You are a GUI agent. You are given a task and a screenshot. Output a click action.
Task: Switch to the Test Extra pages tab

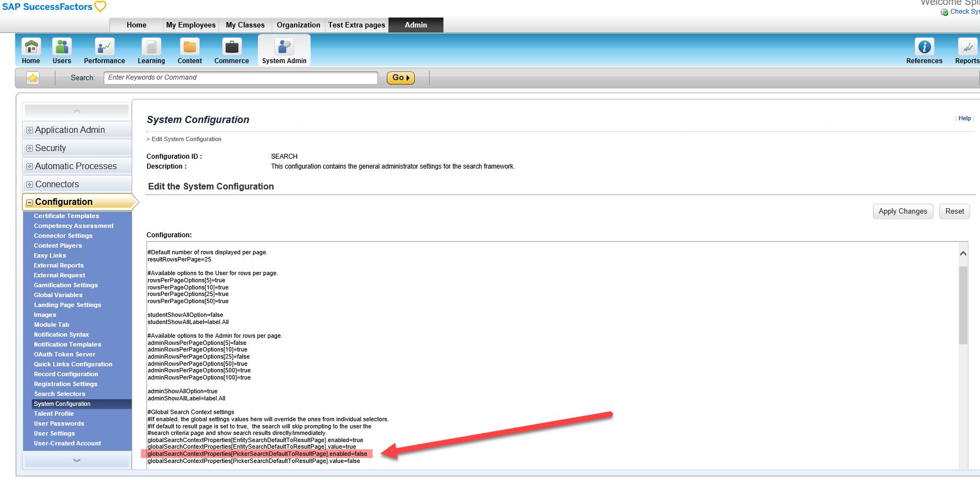click(357, 25)
